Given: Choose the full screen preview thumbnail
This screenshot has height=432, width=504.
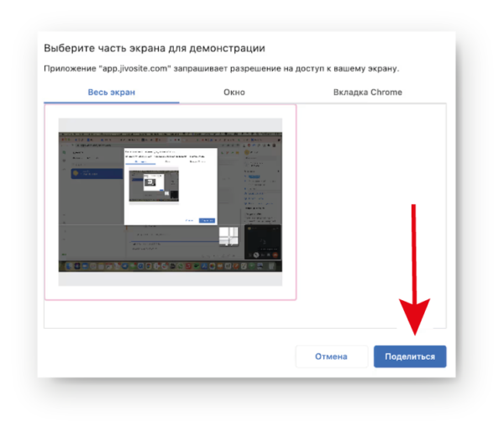Looking at the screenshot, I should (171, 202).
